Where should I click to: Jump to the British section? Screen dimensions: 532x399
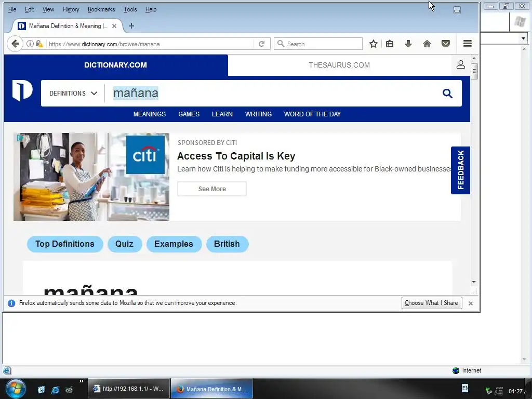coord(227,244)
